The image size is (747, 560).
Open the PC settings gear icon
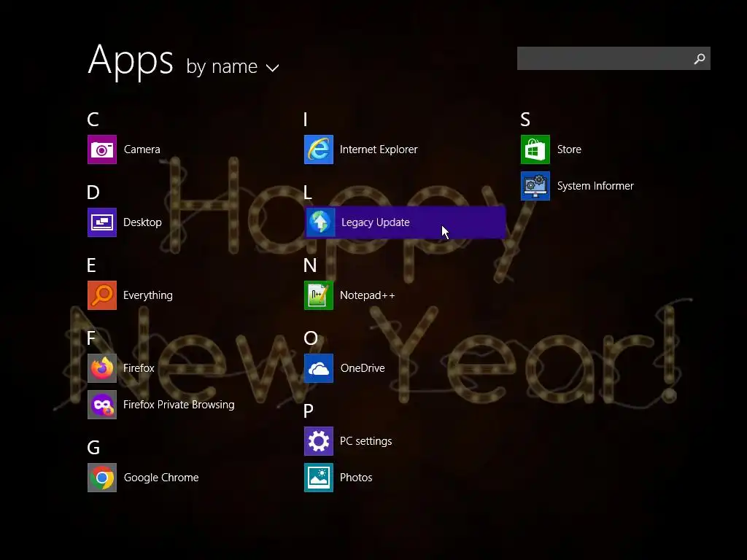pos(319,441)
